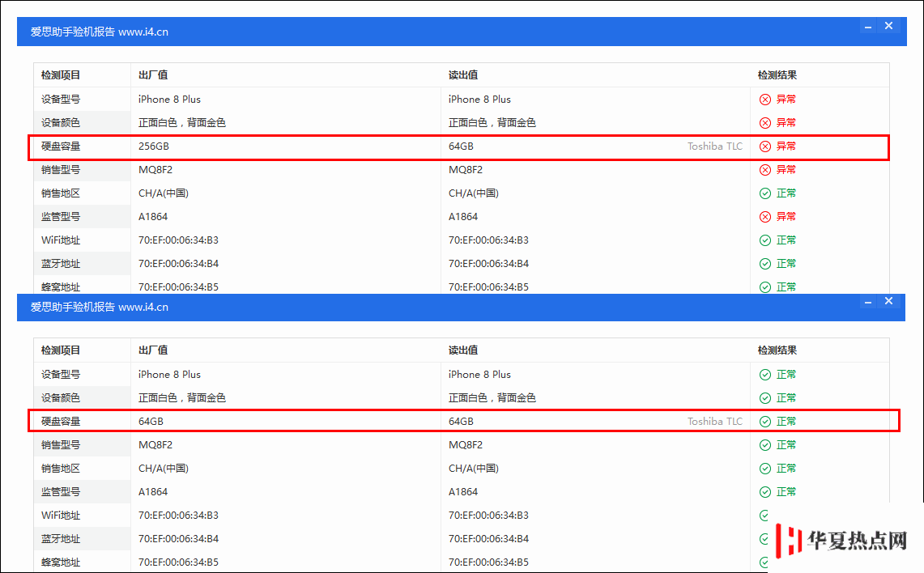Click abnormal icon in upper report's 监管型号 row
The width and height of the screenshot is (924, 573).
pyautogui.click(x=765, y=218)
